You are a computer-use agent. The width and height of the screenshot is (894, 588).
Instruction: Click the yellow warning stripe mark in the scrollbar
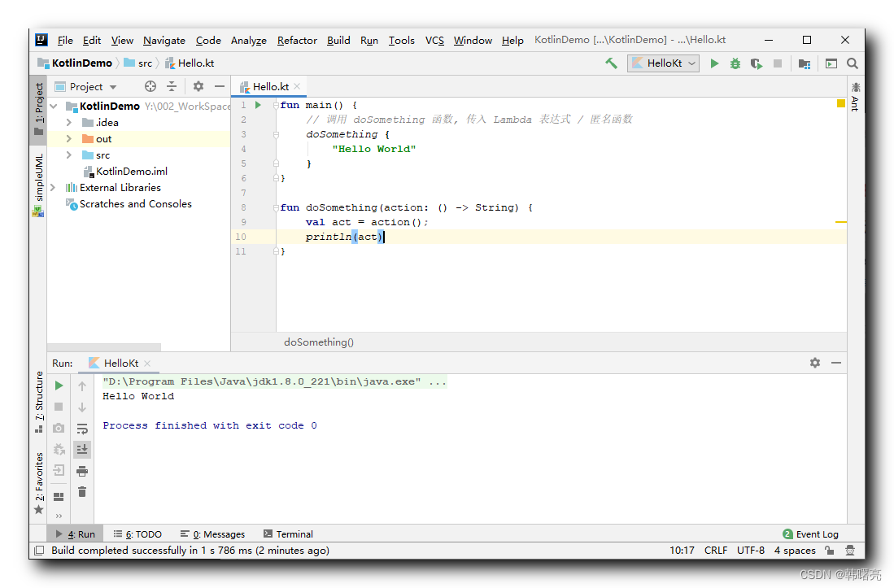tap(841, 222)
